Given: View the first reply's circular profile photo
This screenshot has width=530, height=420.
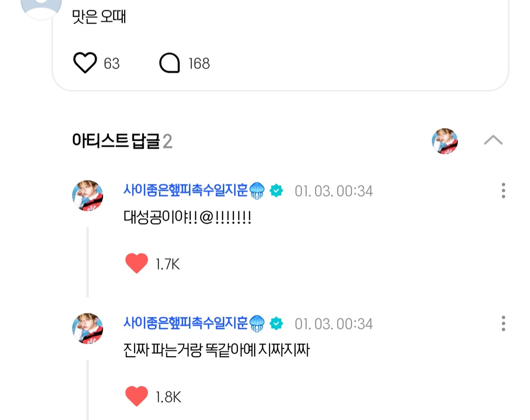Looking at the screenshot, I should point(88,195).
